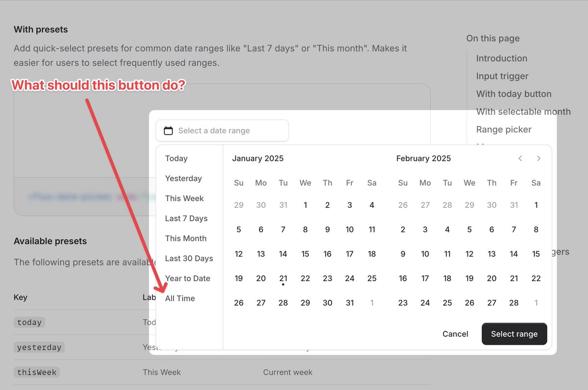Advance to next month with right chevron
This screenshot has height=390, width=588.
click(539, 158)
